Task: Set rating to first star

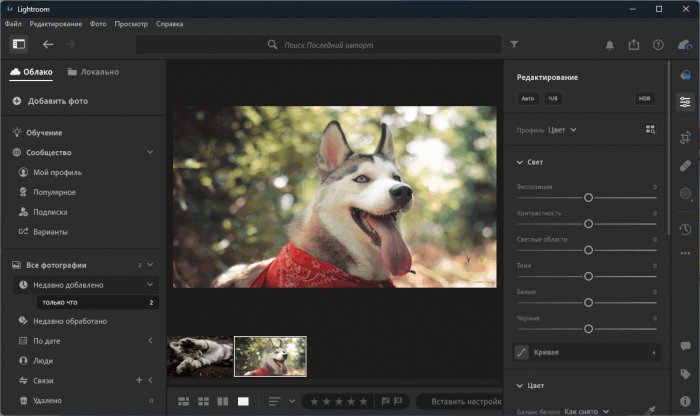Action: 314,401
